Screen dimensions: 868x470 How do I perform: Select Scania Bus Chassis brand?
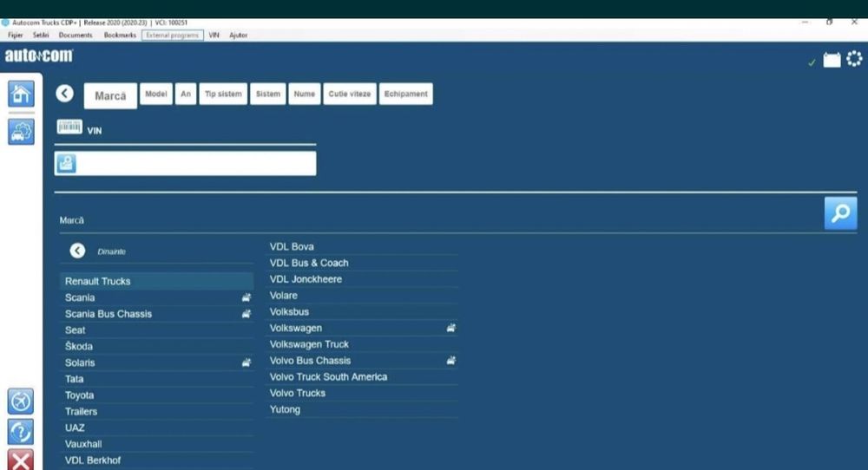click(156, 314)
